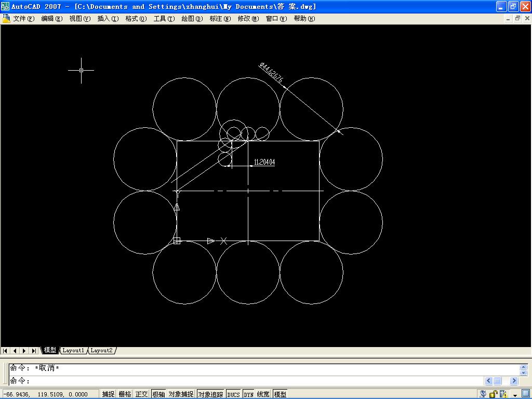532x399 pixels.
Task: Switch to the Layout1 tab
Action: [x=73, y=350]
